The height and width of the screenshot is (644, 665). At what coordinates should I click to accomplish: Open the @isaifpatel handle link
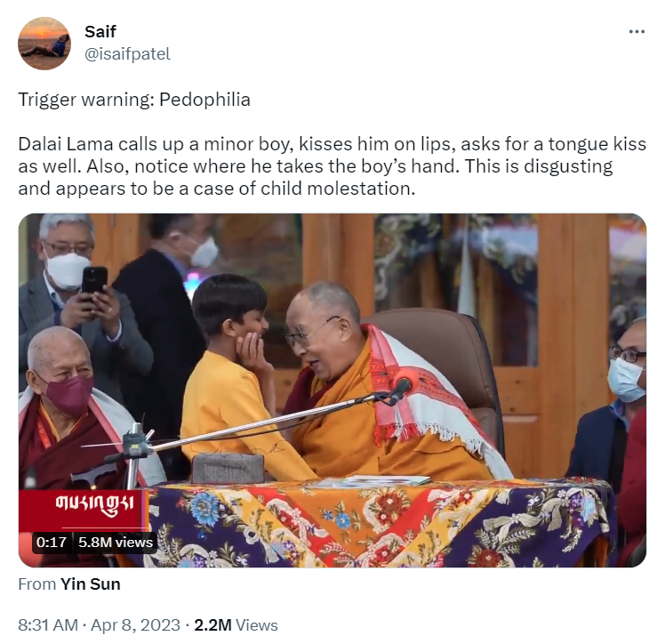click(127, 54)
